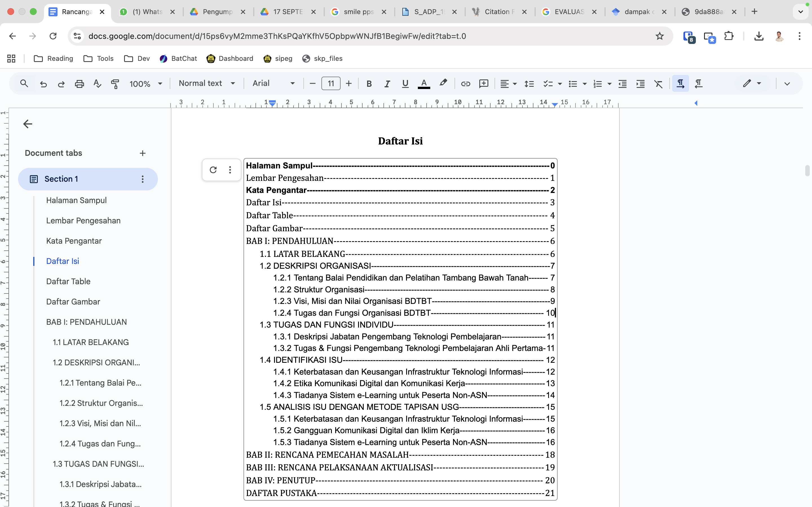The image size is (812, 507).
Task: Open the Dashboard bookmark
Action: point(230,58)
